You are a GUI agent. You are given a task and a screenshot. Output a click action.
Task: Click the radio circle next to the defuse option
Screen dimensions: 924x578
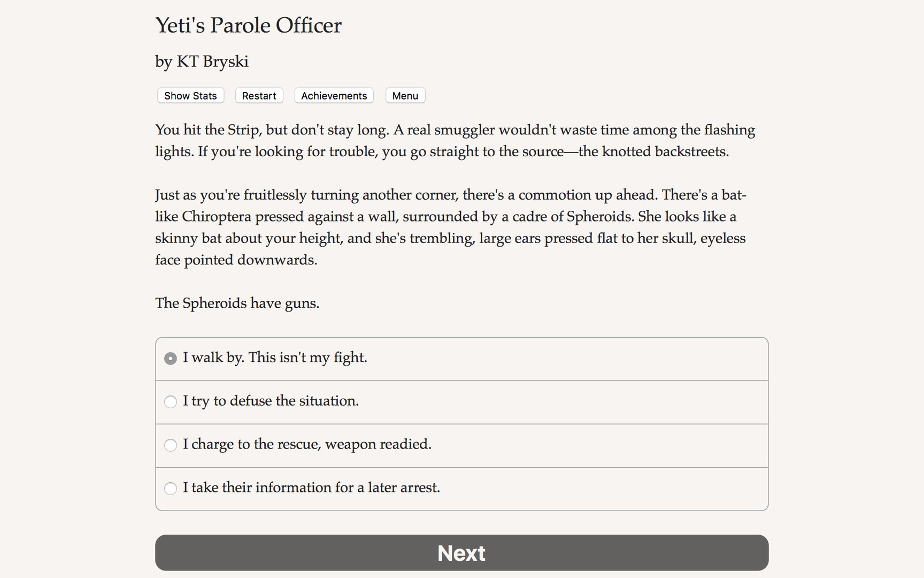(170, 402)
